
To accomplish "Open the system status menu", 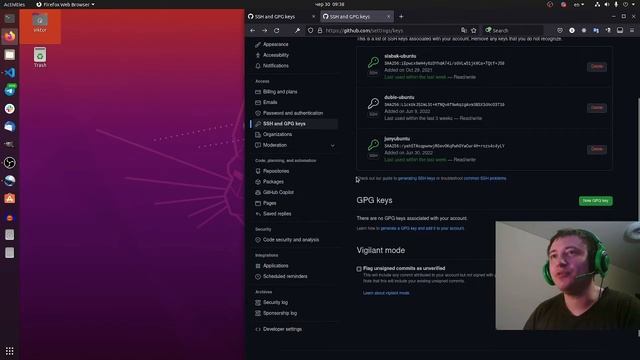I will [x=616, y=4].
